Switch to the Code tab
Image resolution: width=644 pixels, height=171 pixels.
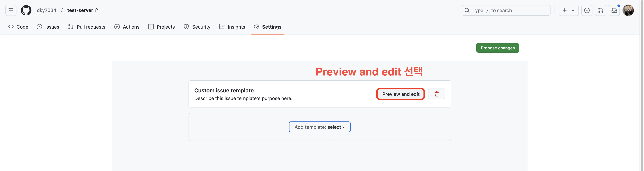18,27
